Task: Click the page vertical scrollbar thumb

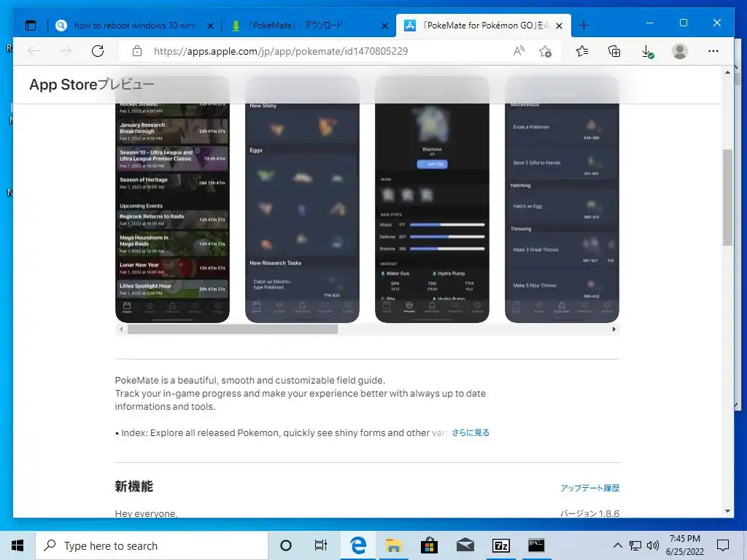Action: point(727,198)
